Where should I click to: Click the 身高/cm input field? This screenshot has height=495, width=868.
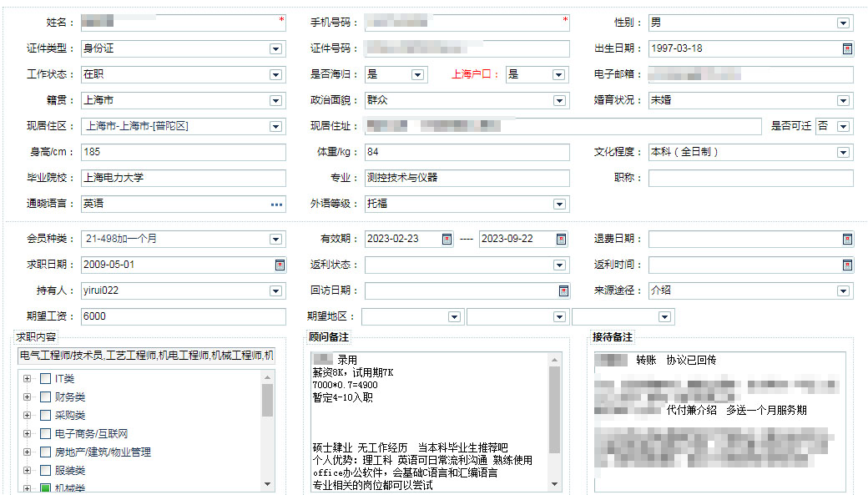click(x=184, y=152)
